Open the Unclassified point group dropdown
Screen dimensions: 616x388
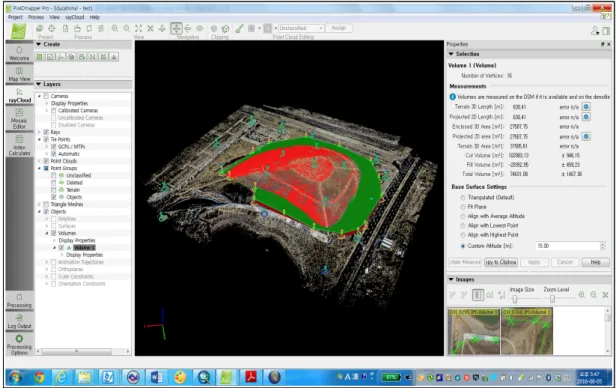pos(301,28)
